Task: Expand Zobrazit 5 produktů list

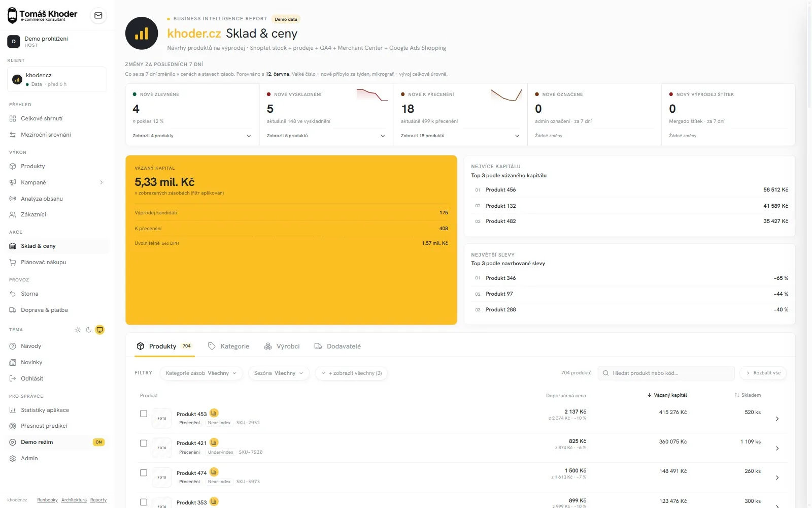Action: (x=326, y=136)
